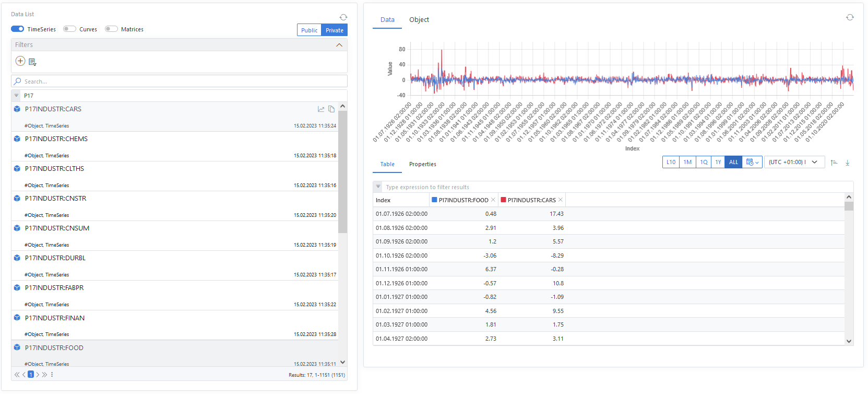
Task: Remove the P17INDUSTR:FOOD column from table
Action: tap(493, 200)
